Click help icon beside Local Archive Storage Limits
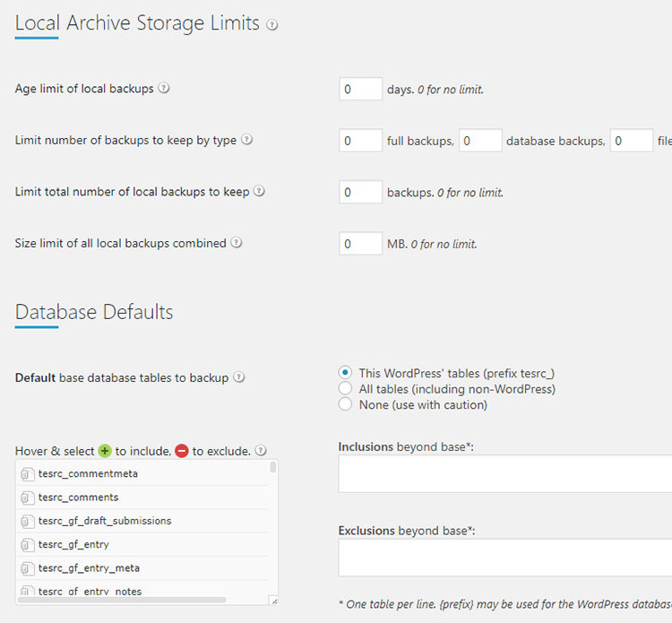 click(272, 25)
